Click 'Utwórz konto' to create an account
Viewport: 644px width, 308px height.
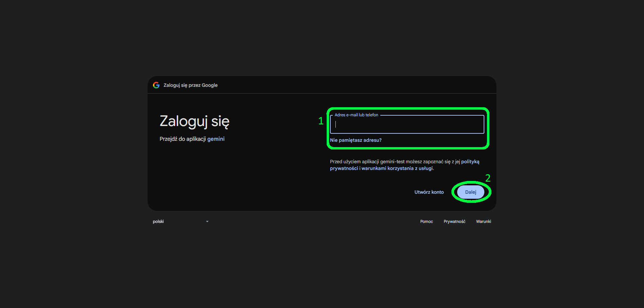(x=429, y=192)
